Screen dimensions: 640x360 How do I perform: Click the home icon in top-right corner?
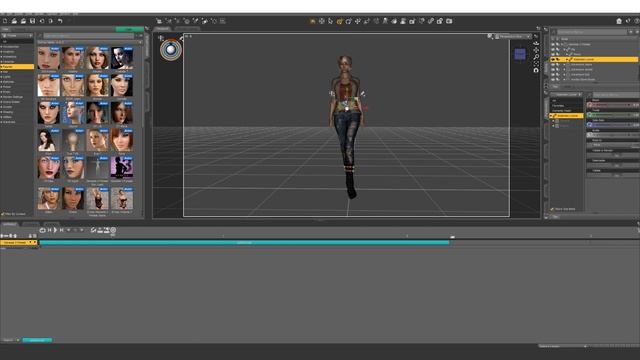tap(619, 21)
